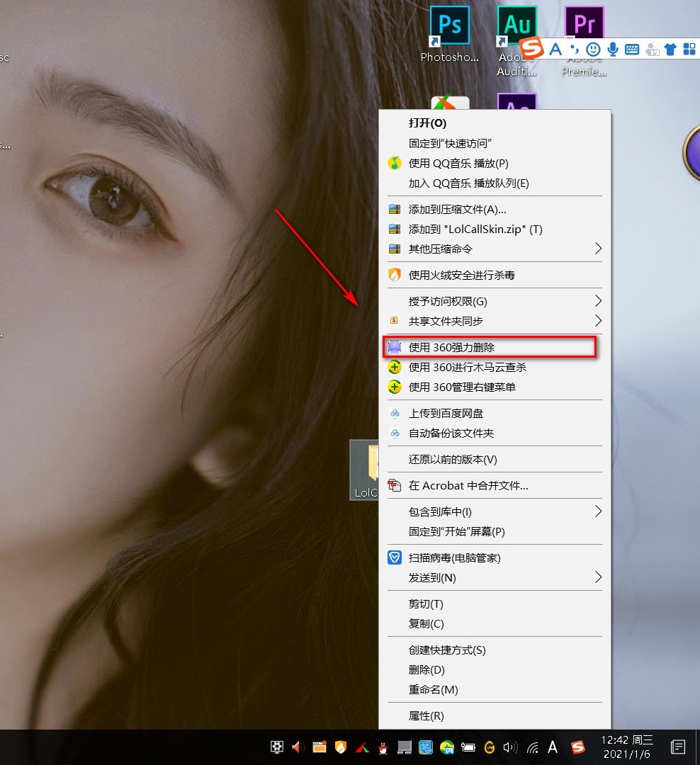700x765 pixels.
Task: Switch input language via the taskbar A indicator
Action: [x=552, y=749]
